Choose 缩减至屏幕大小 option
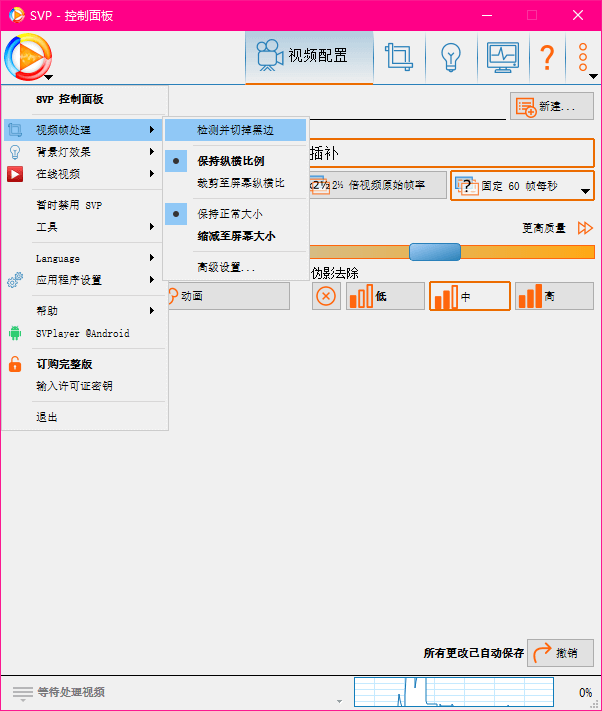This screenshot has width=602, height=711. 236,236
